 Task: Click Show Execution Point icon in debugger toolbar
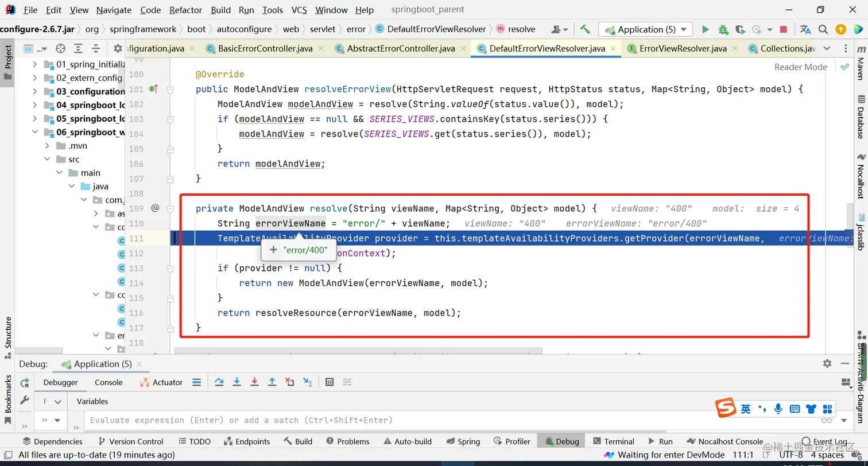click(196, 382)
